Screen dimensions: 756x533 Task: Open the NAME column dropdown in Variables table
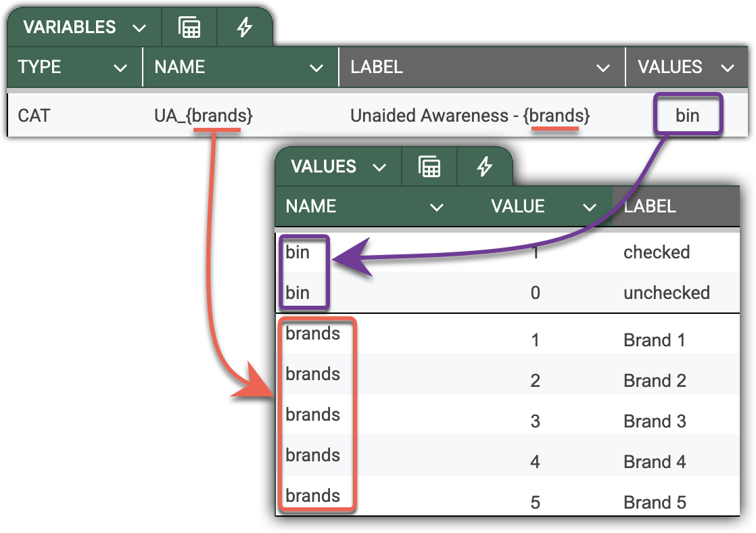(316, 68)
